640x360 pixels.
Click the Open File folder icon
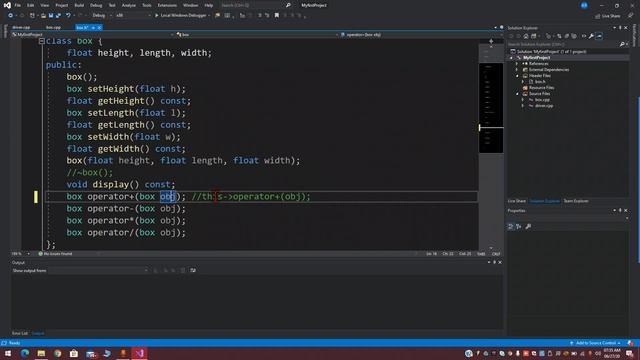tap(43, 16)
